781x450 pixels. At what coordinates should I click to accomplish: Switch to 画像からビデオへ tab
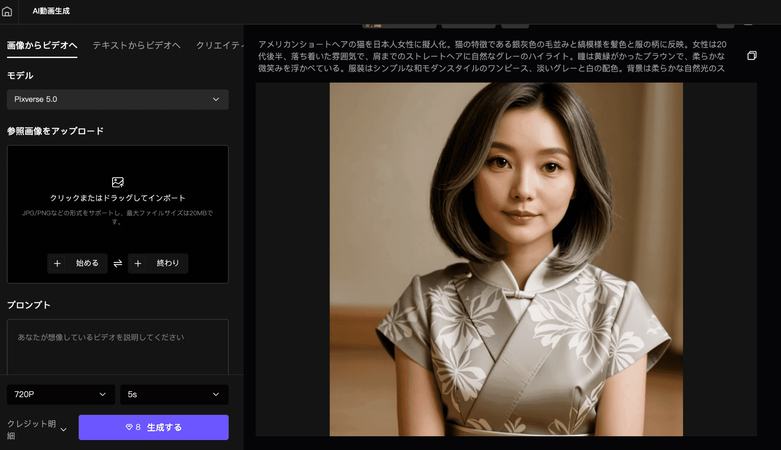(42, 45)
